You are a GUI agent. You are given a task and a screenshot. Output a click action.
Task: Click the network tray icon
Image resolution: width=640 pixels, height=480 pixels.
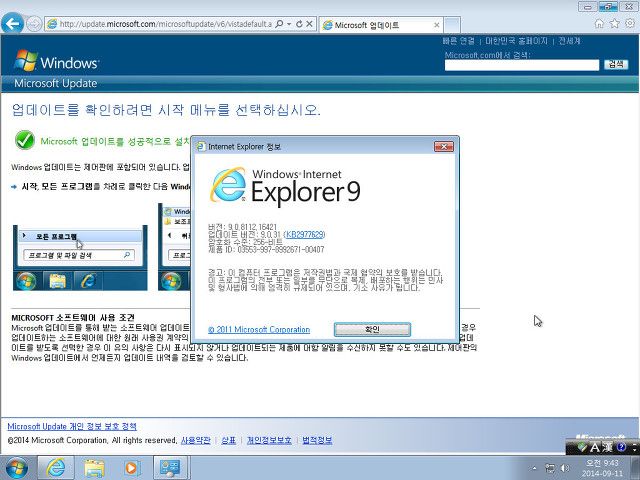click(550, 469)
